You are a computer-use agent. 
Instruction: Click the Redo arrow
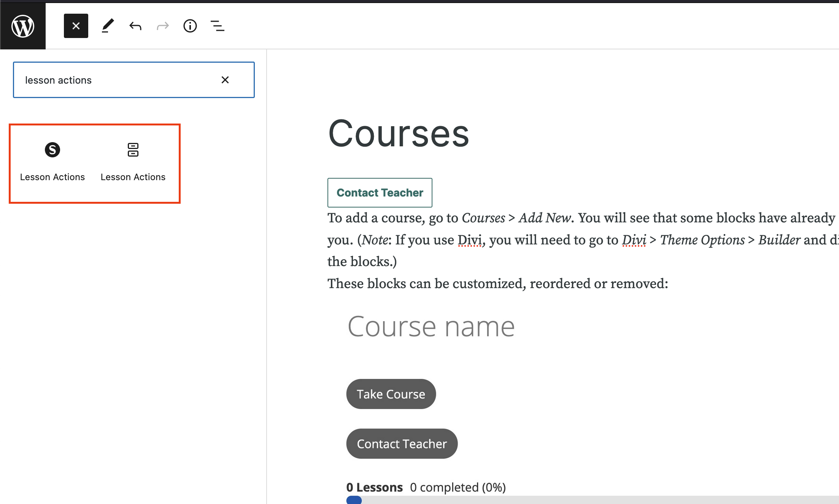pyautogui.click(x=163, y=26)
